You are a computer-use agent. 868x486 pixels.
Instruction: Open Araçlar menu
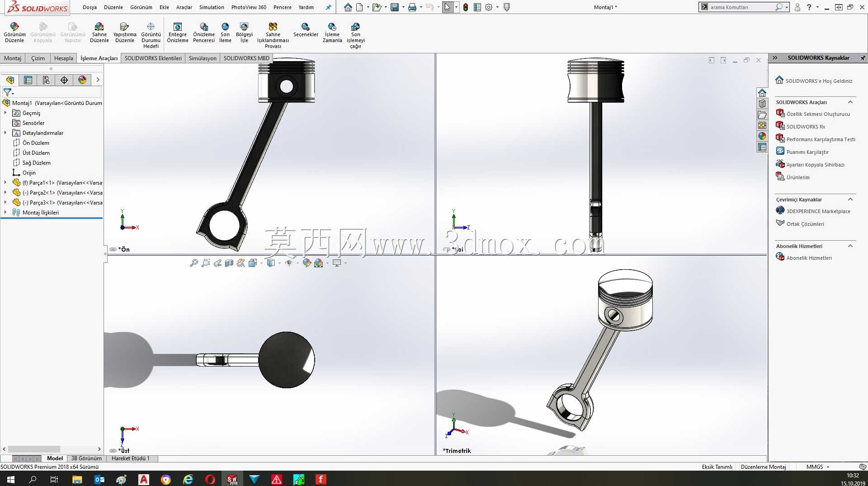coord(184,7)
